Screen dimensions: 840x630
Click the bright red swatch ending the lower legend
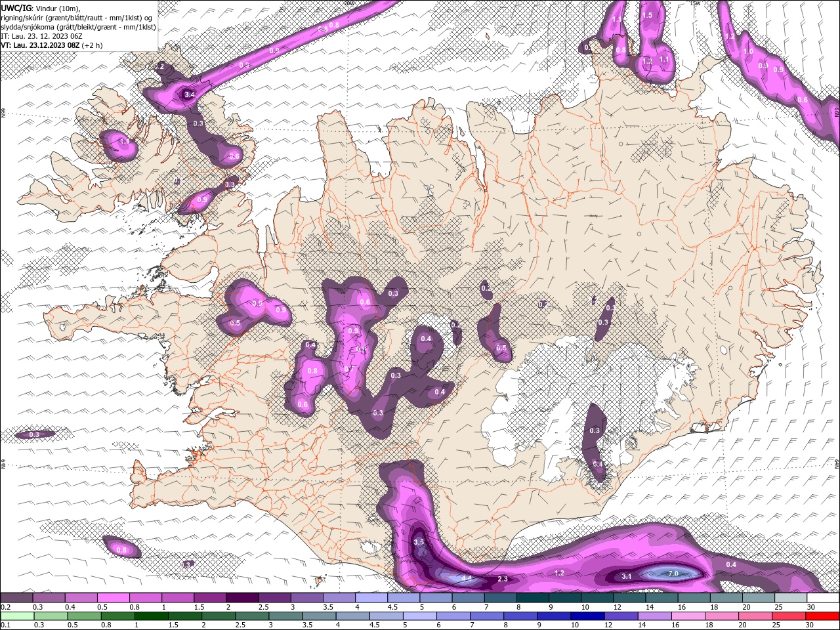pyautogui.click(x=823, y=616)
